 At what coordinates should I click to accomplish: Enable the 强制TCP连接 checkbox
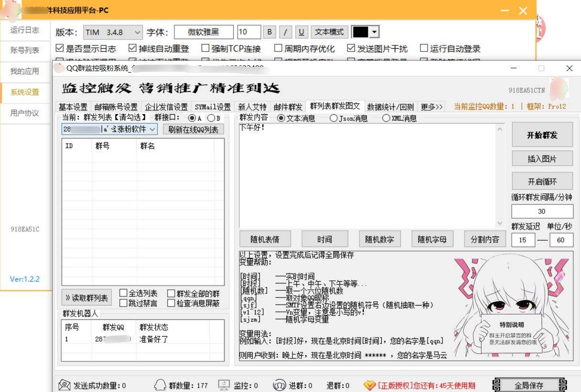(205, 48)
